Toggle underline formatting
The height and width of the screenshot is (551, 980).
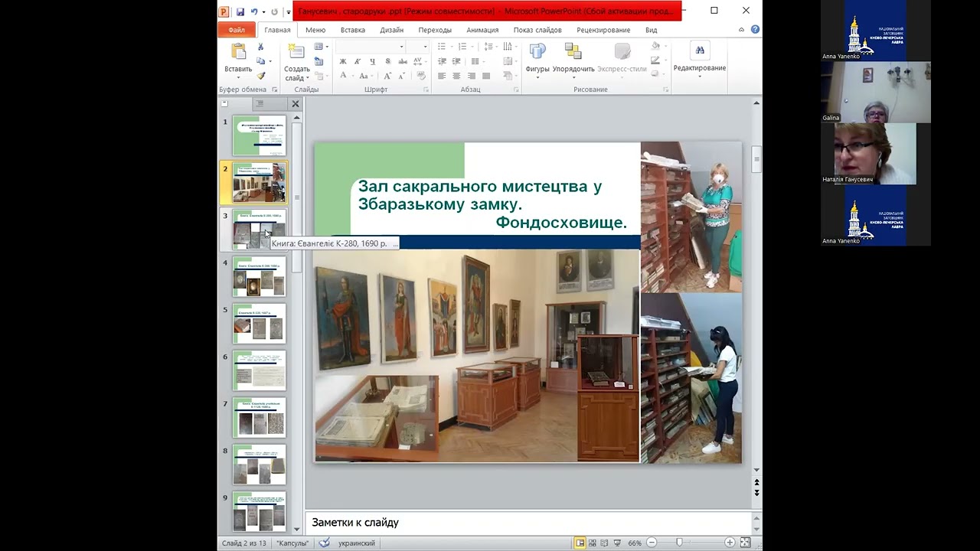click(372, 61)
